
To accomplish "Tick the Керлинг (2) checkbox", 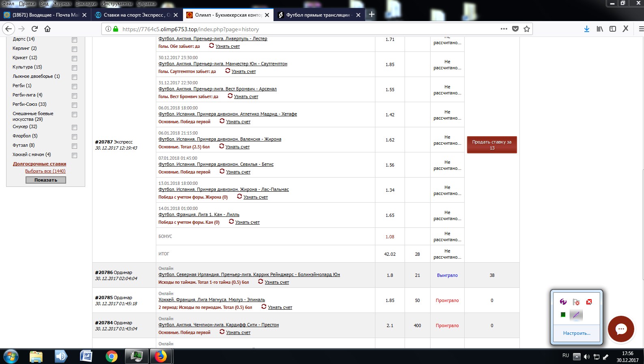I will click(x=74, y=49).
